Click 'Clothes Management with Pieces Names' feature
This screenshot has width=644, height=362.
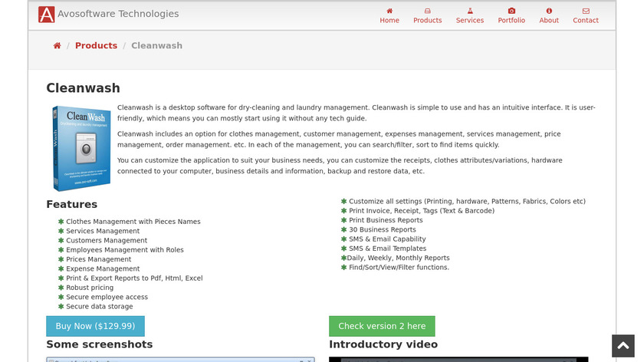coord(133,222)
